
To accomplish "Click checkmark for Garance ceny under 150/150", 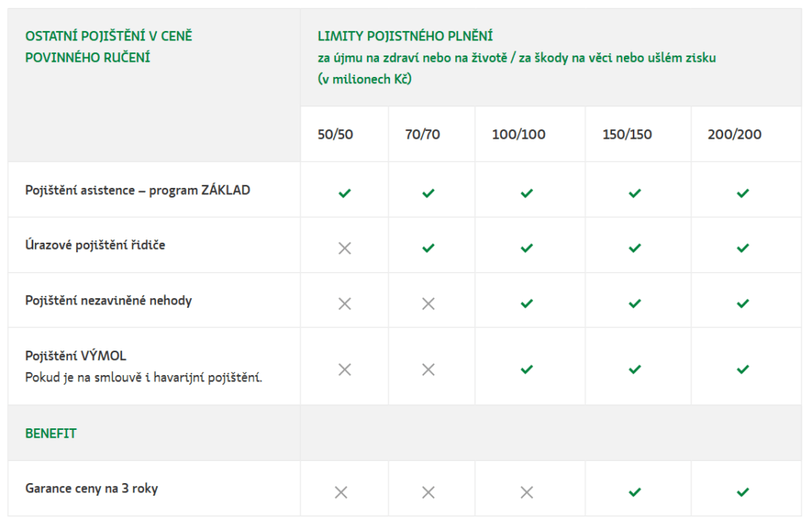I will click(x=634, y=493).
